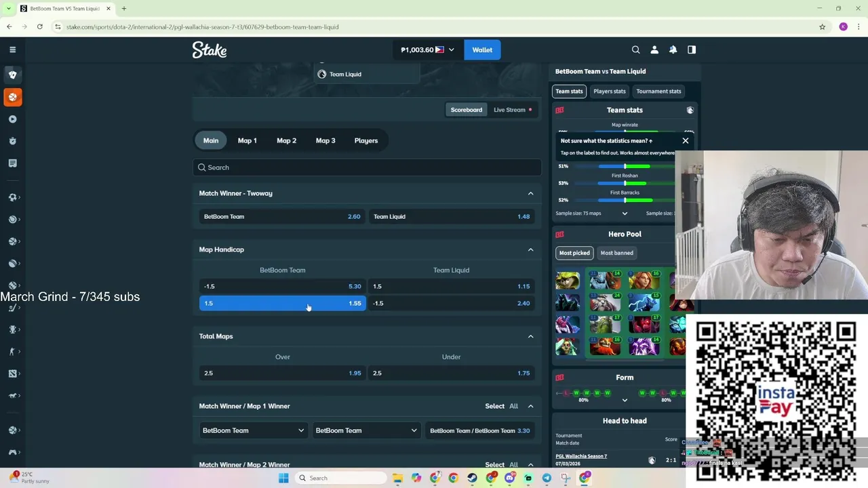Select Under 2.5 total maps at 1.75
Image resolution: width=868 pixels, height=488 pixels.
pos(452,373)
